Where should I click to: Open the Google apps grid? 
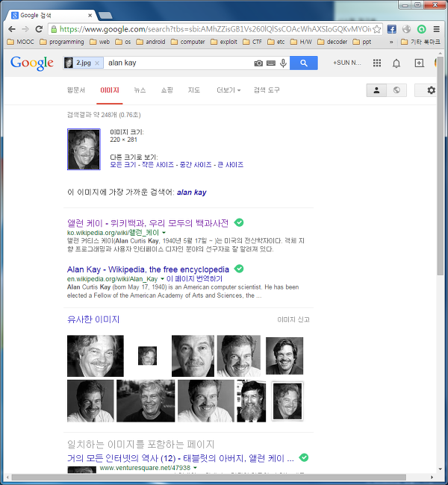pyautogui.click(x=377, y=63)
